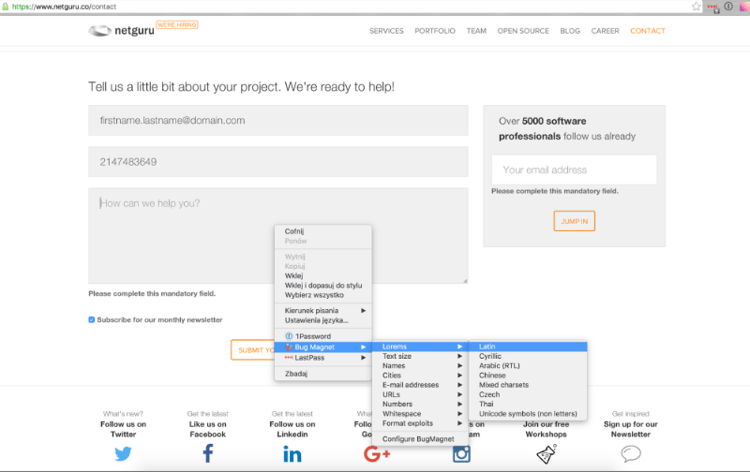The image size is (750, 472).
Task: Click the Facebook icon in footer
Action: click(x=208, y=454)
